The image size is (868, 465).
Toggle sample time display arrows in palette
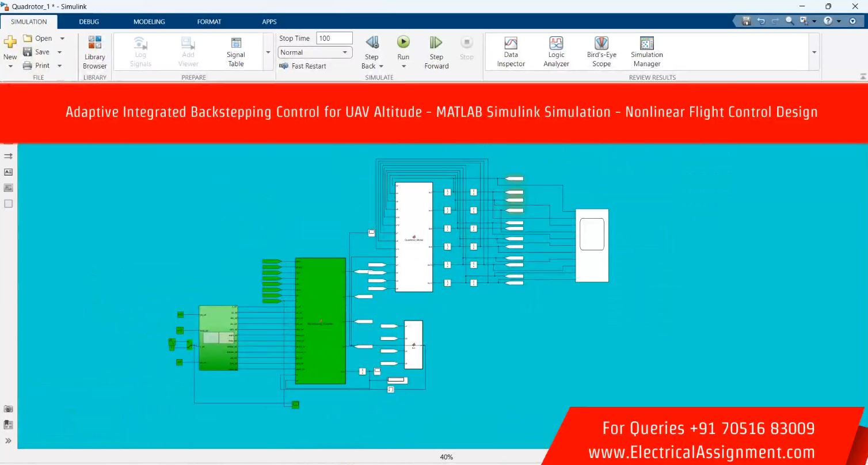[x=8, y=156]
